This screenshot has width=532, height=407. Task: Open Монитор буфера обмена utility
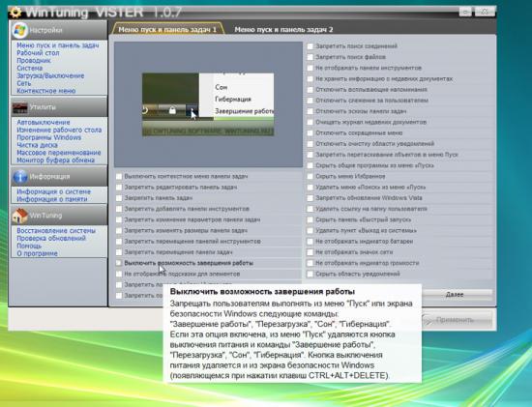coord(56,160)
